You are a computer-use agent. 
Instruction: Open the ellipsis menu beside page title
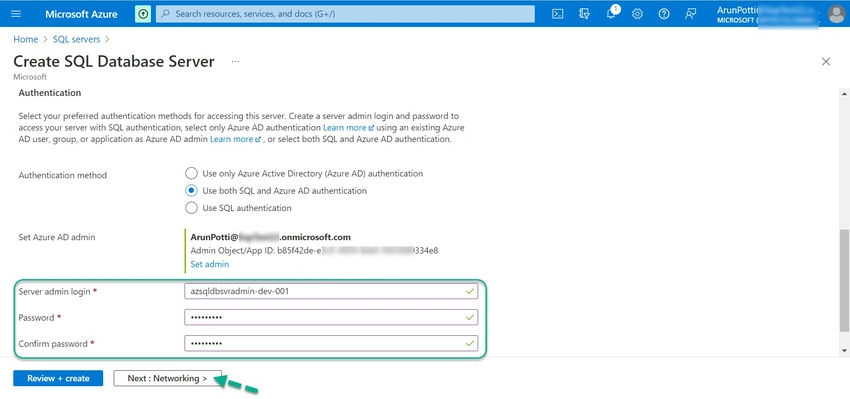click(x=235, y=61)
